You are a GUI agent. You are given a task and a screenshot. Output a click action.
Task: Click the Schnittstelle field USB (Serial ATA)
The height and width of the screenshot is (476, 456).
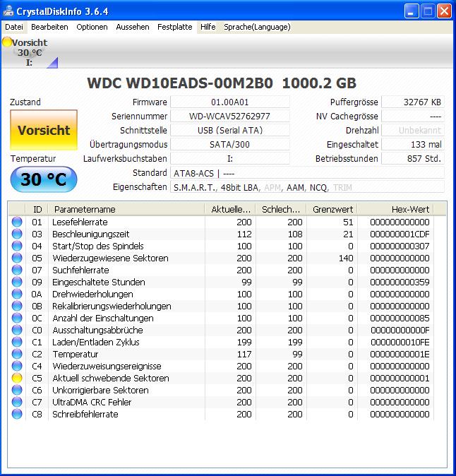pos(230,130)
